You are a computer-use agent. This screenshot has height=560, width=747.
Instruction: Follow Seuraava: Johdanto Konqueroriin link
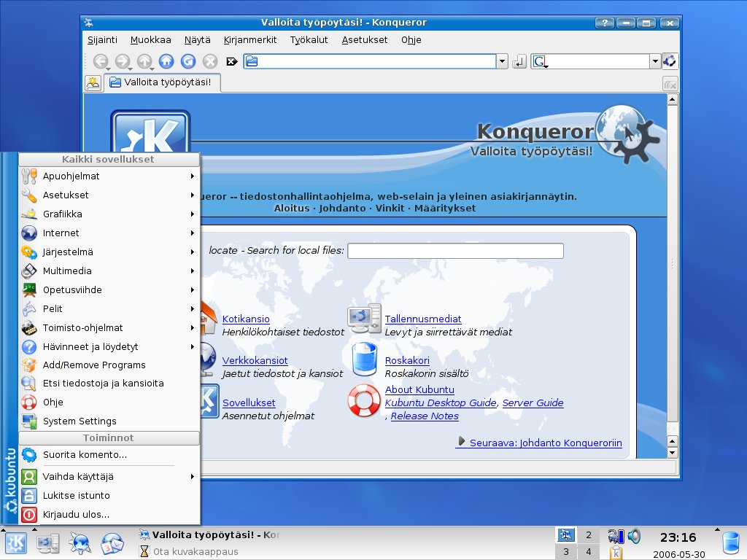[x=546, y=443]
